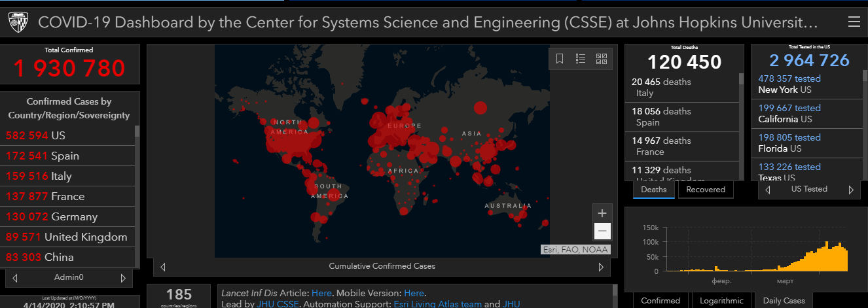Select US in confirmed cases list
Image resolution: width=868 pixels, height=308 pixels.
coord(68,136)
